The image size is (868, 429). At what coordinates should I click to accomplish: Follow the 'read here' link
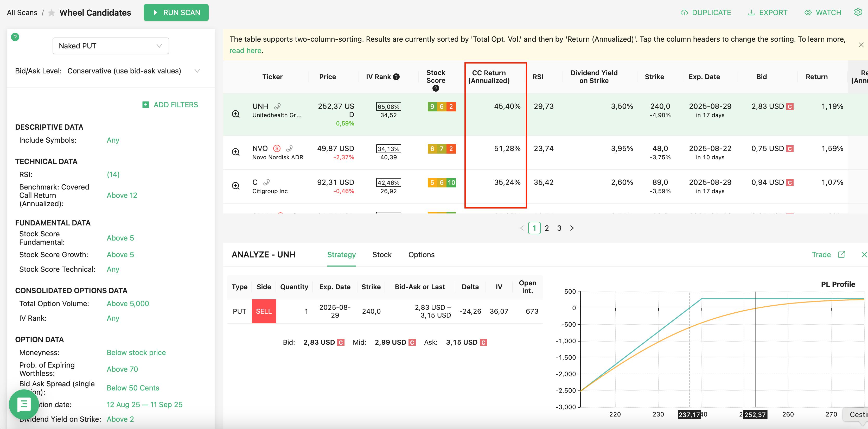245,51
